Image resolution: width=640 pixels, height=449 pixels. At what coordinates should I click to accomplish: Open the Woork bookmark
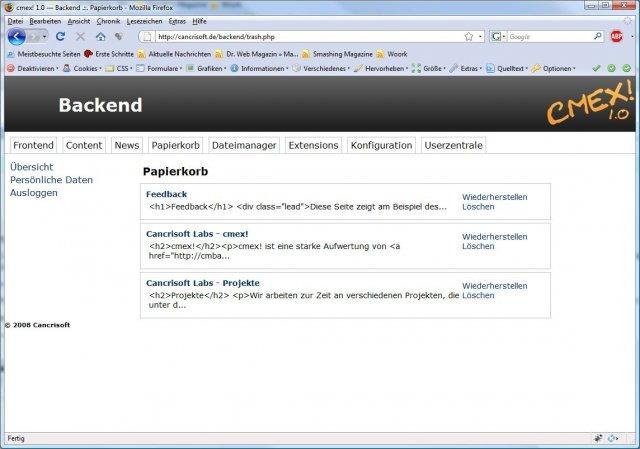[x=392, y=54]
